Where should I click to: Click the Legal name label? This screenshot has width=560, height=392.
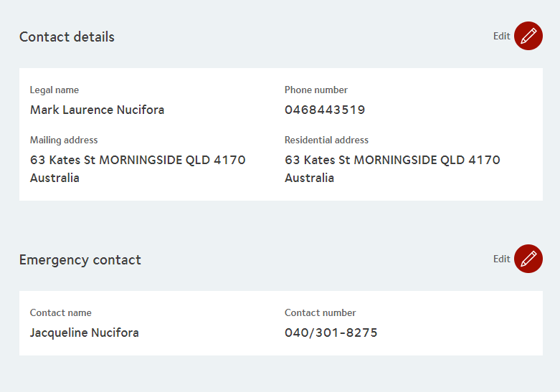pos(54,90)
